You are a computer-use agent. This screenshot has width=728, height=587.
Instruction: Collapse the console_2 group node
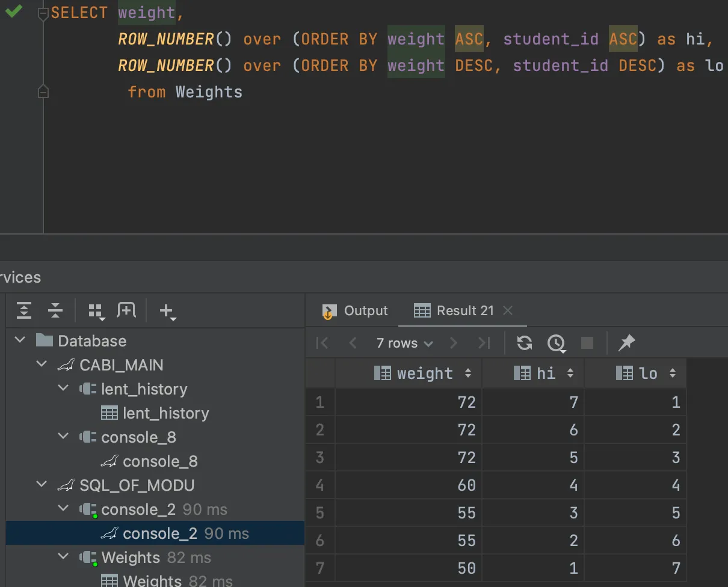(63, 509)
